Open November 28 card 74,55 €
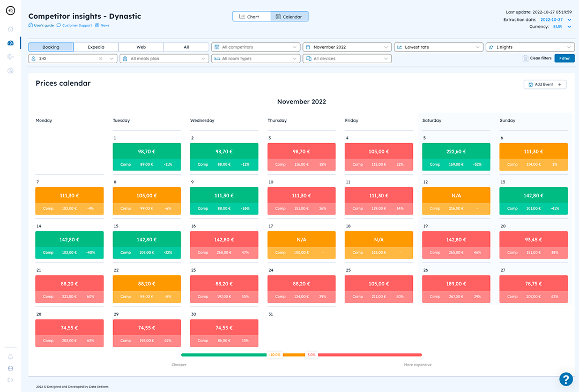This screenshot has height=392, width=579. (69, 333)
